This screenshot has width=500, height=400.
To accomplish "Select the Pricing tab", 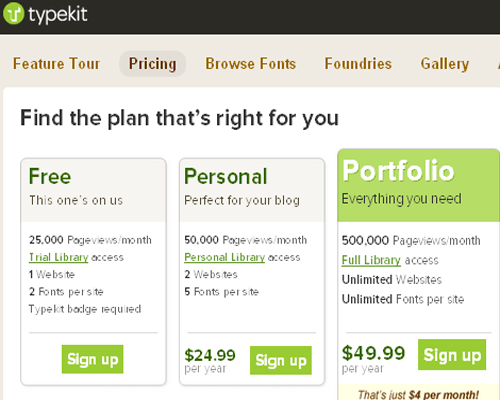I will pyautogui.click(x=152, y=64).
